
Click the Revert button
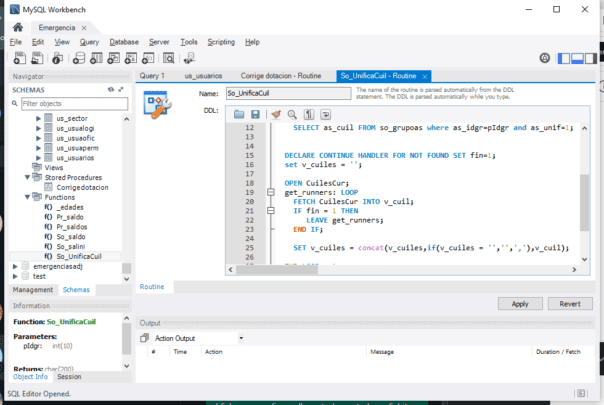(569, 303)
